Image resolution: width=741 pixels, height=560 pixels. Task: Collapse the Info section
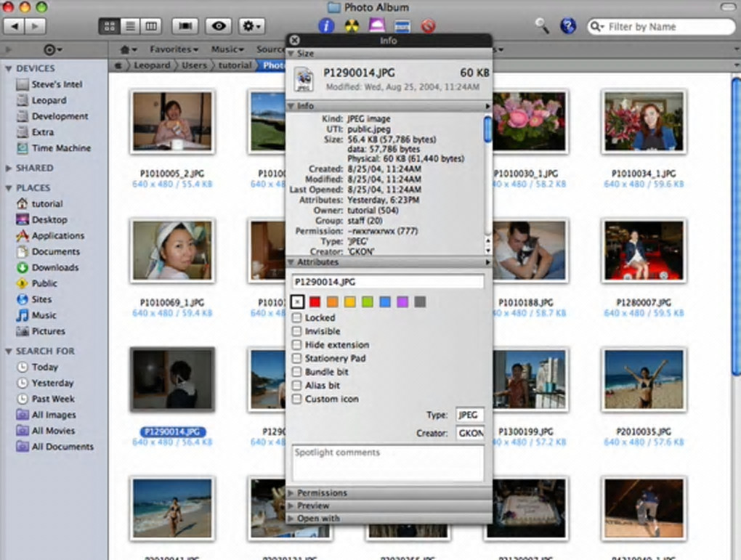tap(291, 106)
